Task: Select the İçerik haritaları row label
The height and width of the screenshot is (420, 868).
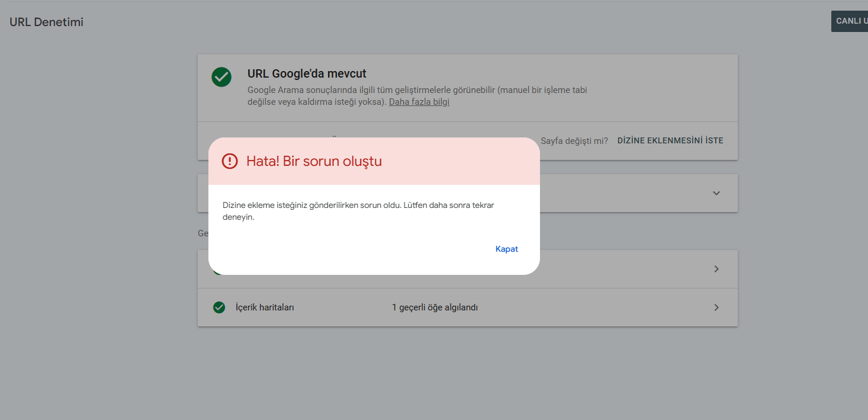Action: 265,307
